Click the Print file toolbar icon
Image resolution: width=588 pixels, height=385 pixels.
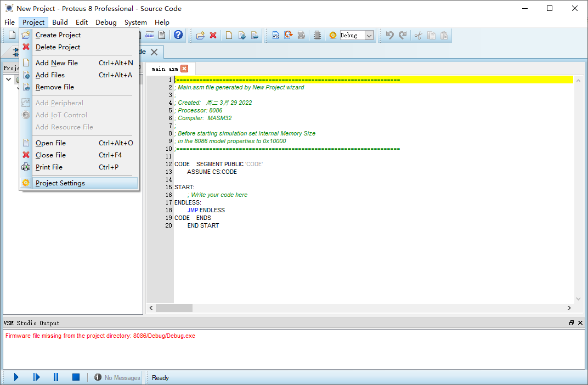pos(255,35)
